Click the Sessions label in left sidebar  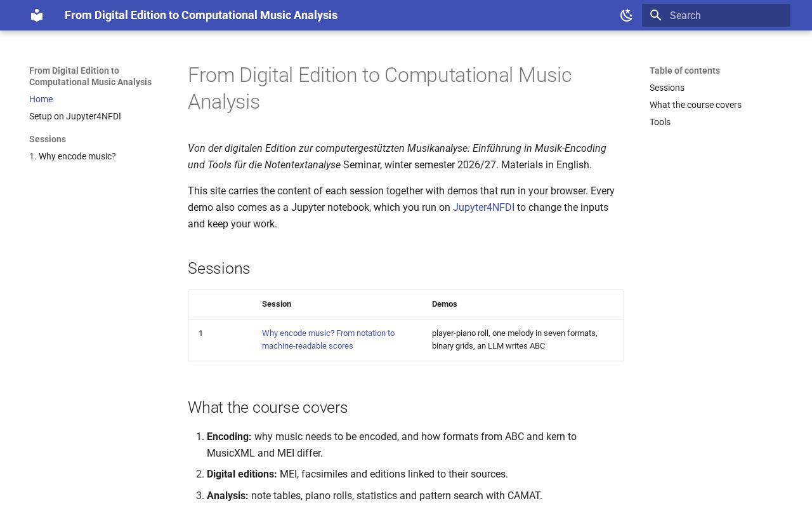point(48,139)
